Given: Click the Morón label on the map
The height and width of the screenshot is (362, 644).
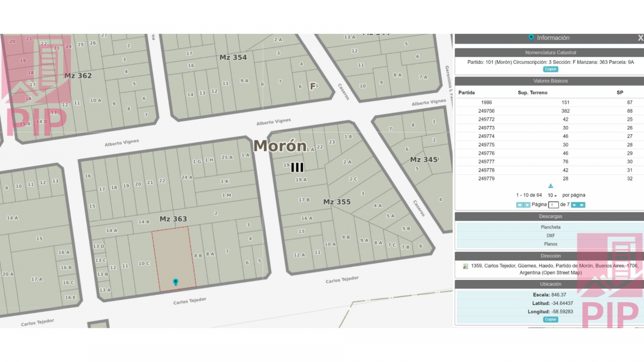Looking at the screenshot, I should point(280,146).
